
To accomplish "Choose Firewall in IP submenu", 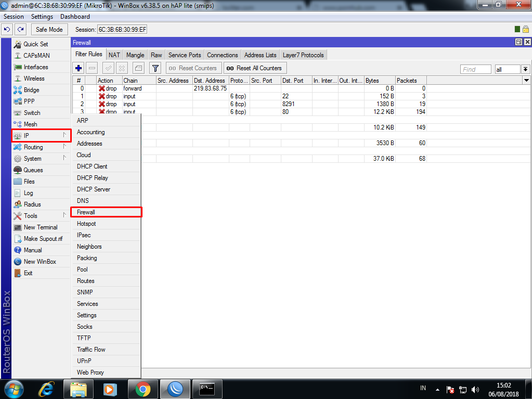I will click(106, 212).
